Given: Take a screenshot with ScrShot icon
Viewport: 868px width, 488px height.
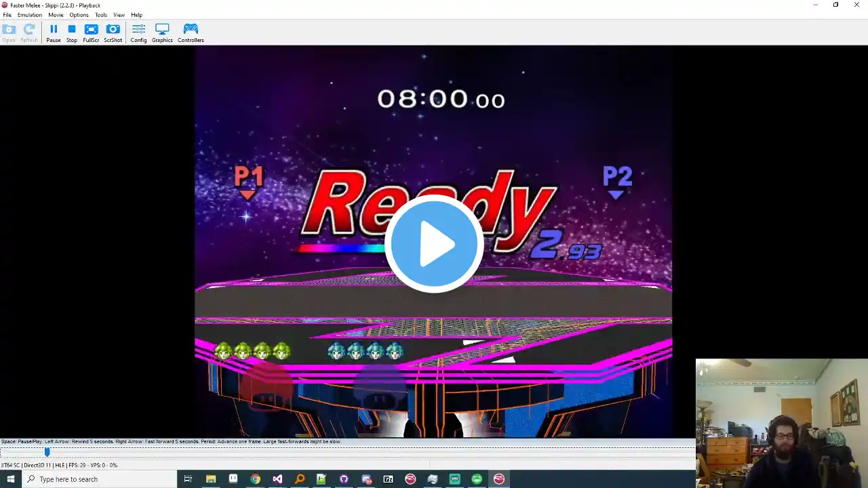Looking at the screenshot, I should click(113, 33).
